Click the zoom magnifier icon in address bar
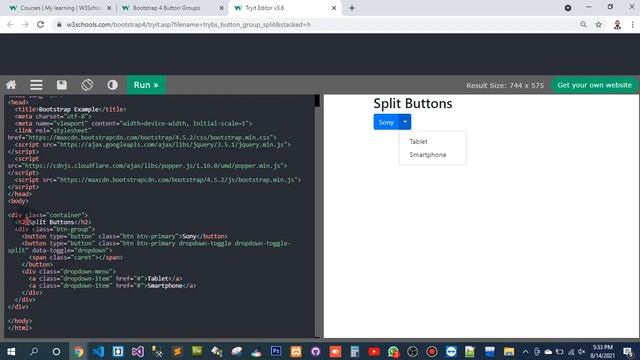The image size is (640, 360). click(x=583, y=24)
